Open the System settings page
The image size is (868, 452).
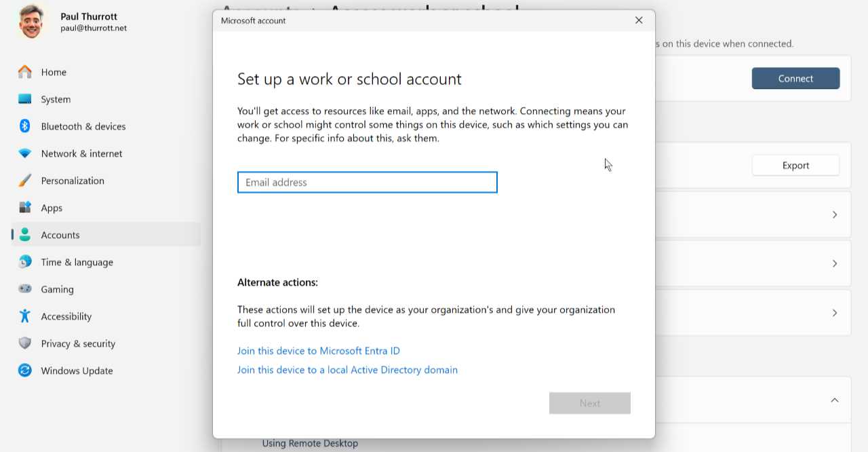click(x=106, y=99)
